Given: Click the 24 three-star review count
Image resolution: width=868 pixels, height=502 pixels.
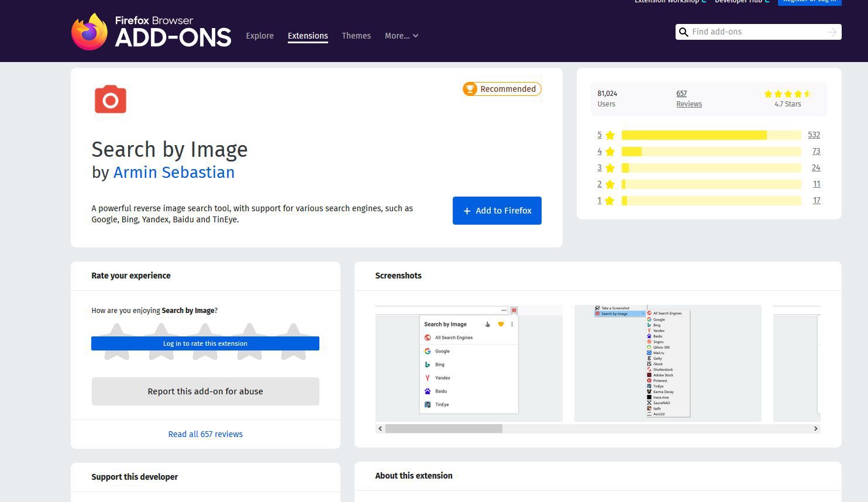Looking at the screenshot, I should coord(816,168).
